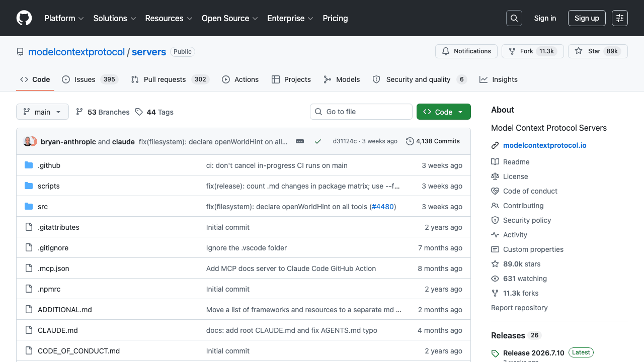
Task: Open the Readme link in About
Action: (510, 162)
